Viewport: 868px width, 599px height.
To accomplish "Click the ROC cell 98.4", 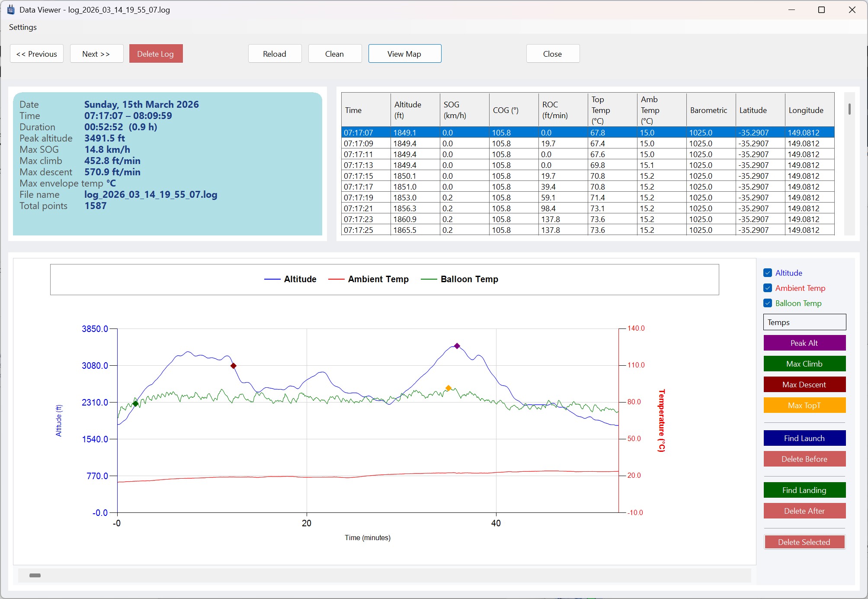I will pyautogui.click(x=563, y=208).
